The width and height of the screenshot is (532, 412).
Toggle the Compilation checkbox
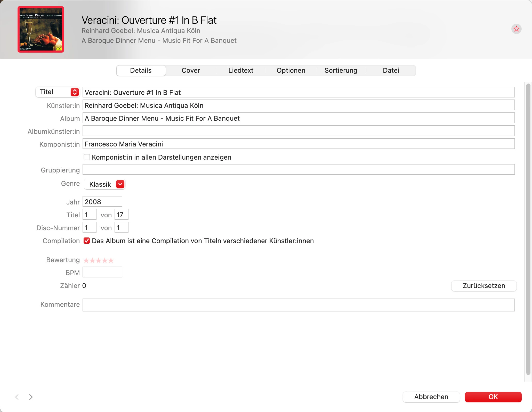pyautogui.click(x=87, y=241)
